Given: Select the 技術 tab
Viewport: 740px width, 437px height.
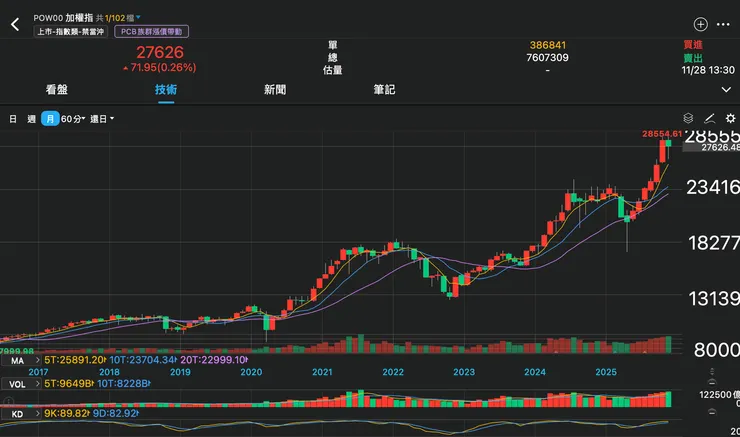Looking at the screenshot, I should pyautogui.click(x=166, y=90).
